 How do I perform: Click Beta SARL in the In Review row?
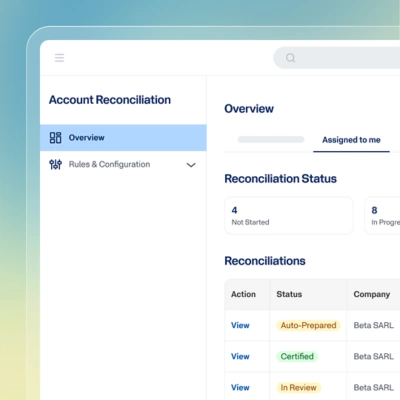pyautogui.click(x=373, y=387)
